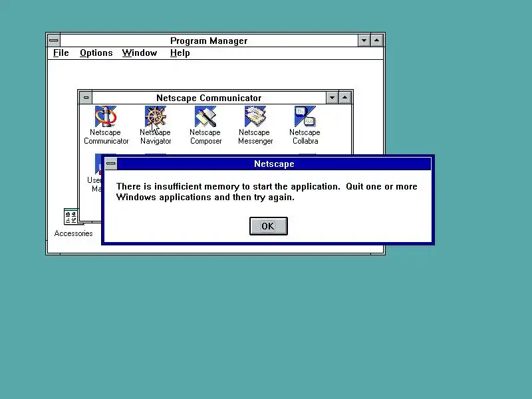Viewport: 532px width, 399px height.
Task: Open the Program Manager control menu box
Action: click(x=54, y=41)
